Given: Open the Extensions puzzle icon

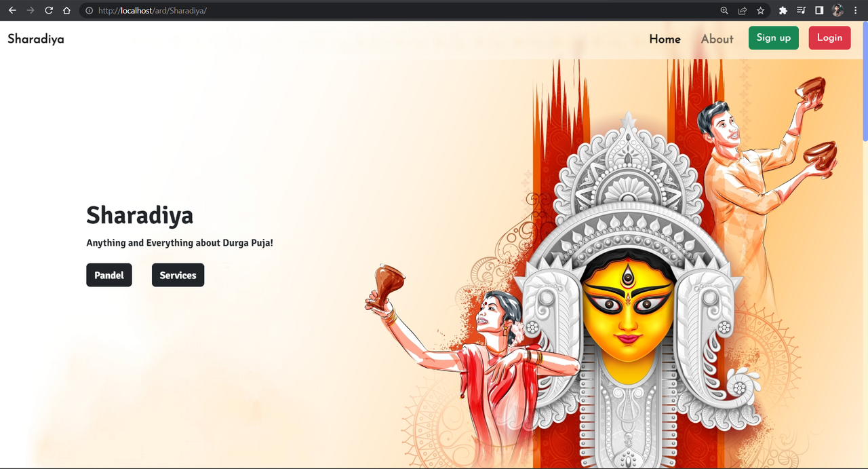Looking at the screenshot, I should (783, 11).
